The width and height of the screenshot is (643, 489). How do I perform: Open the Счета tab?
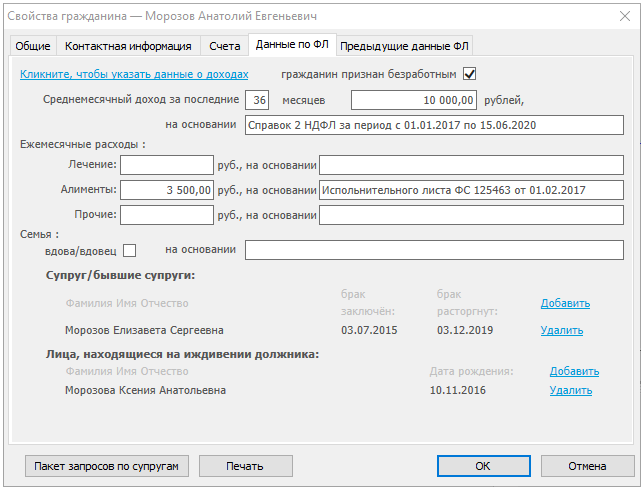pos(224,46)
